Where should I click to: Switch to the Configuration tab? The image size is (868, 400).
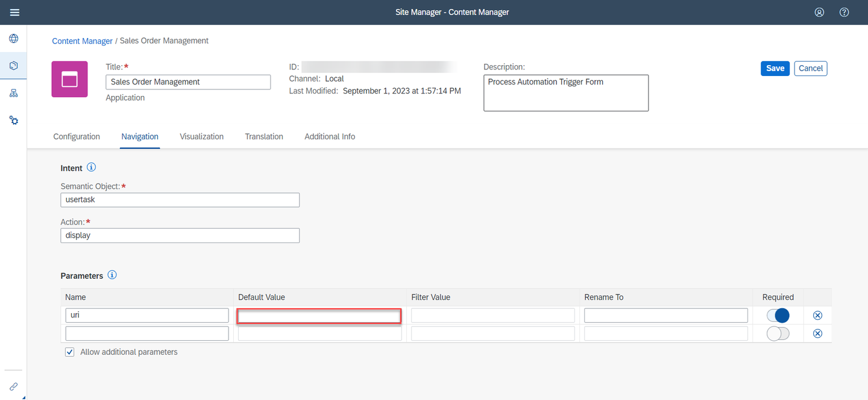(77, 136)
